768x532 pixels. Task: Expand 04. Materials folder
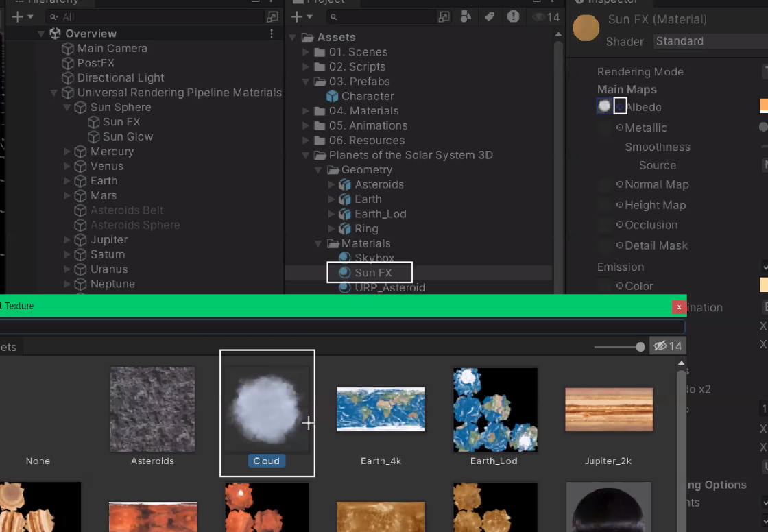(x=306, y=111)
